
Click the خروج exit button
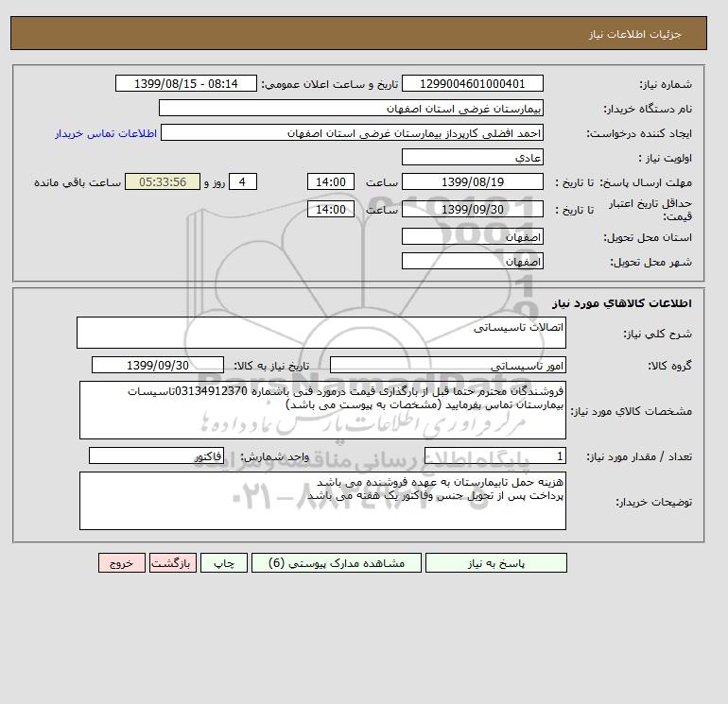pyautogui.click(x=122, y=563)
